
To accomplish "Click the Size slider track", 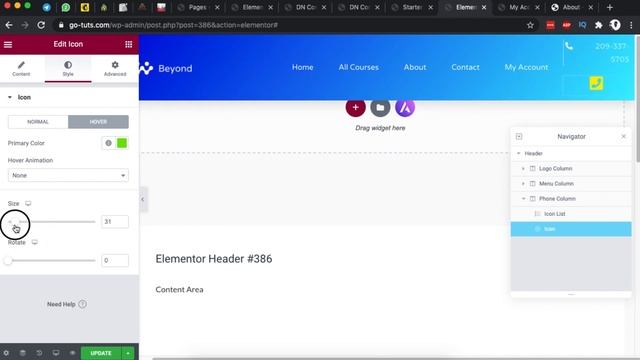I will coord(51,222).
